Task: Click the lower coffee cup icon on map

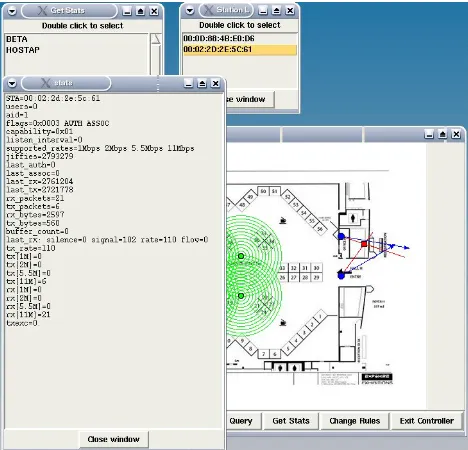Action: pyautogui.click(x=283, y=323)
